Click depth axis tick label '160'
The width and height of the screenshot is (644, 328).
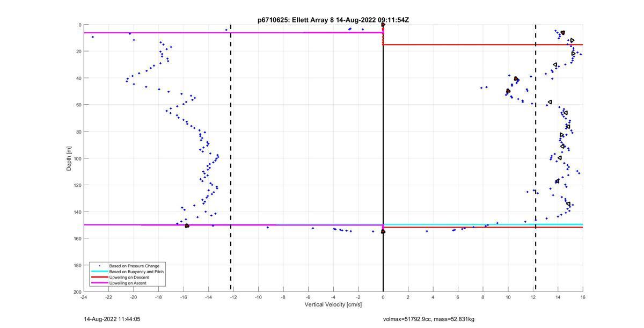[77, 238]
